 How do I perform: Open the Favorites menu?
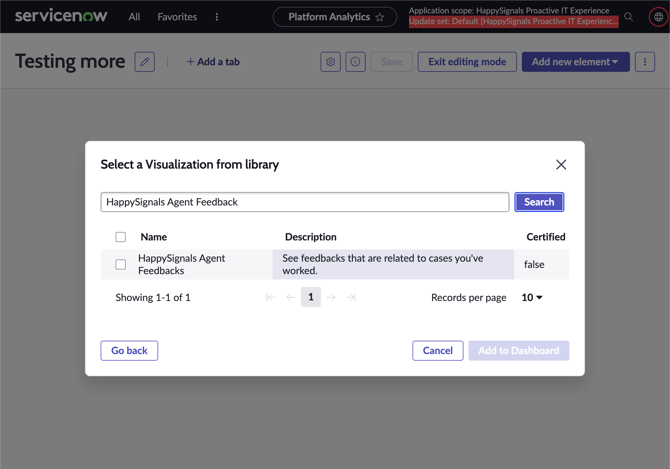(x=177, y=17)
